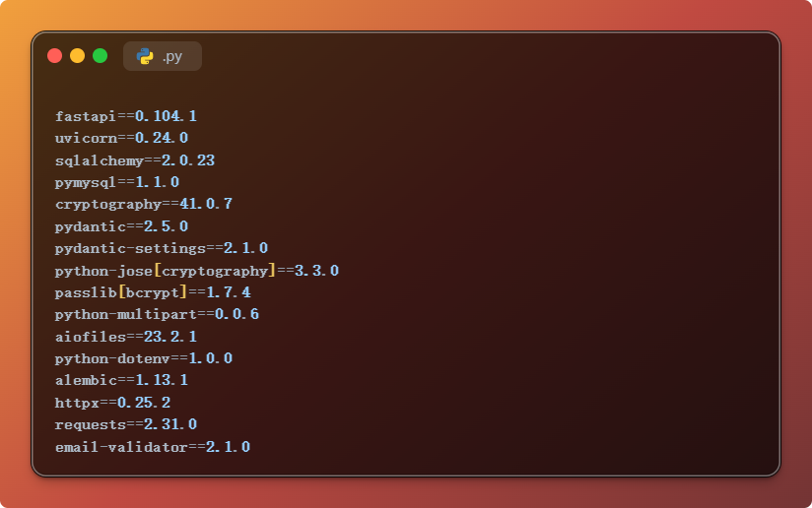Click the line fastapi==0.104.1
The image size is (812, 508).
click(126, 116)
